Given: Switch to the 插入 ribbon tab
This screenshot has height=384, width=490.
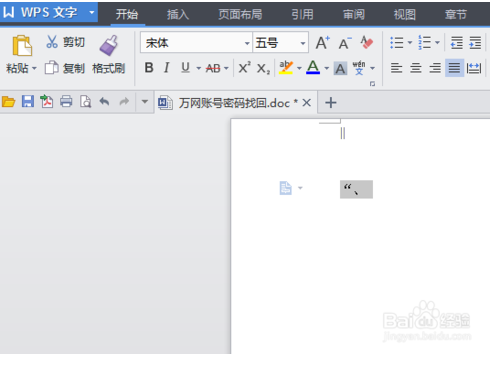Looking at the screenshot, I should tap(178, 14).
